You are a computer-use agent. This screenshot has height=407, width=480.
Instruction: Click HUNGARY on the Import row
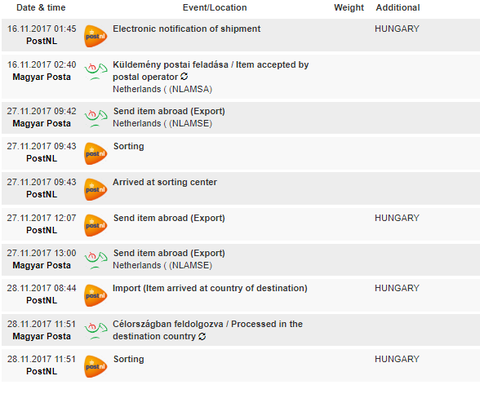coord(397,288)
